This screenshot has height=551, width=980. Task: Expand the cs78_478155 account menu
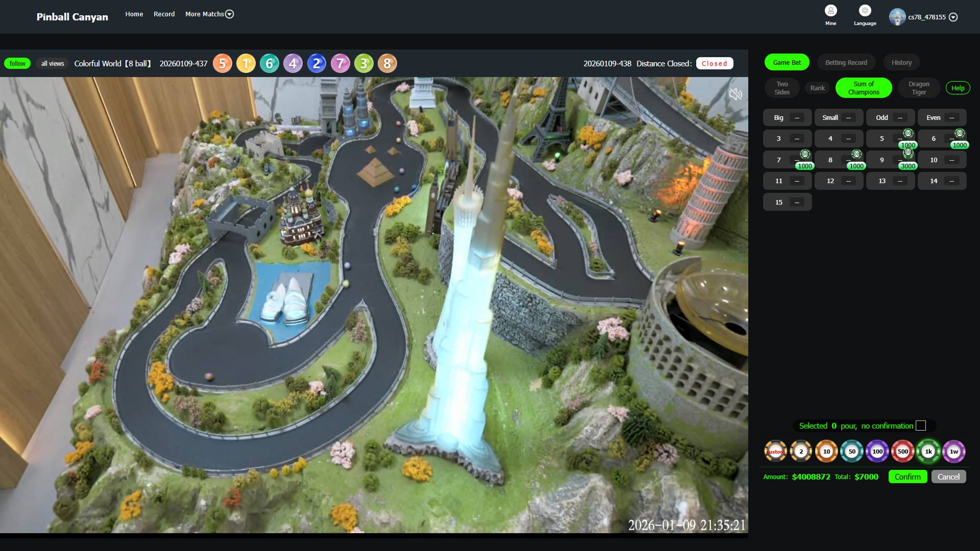click(952, 17)
